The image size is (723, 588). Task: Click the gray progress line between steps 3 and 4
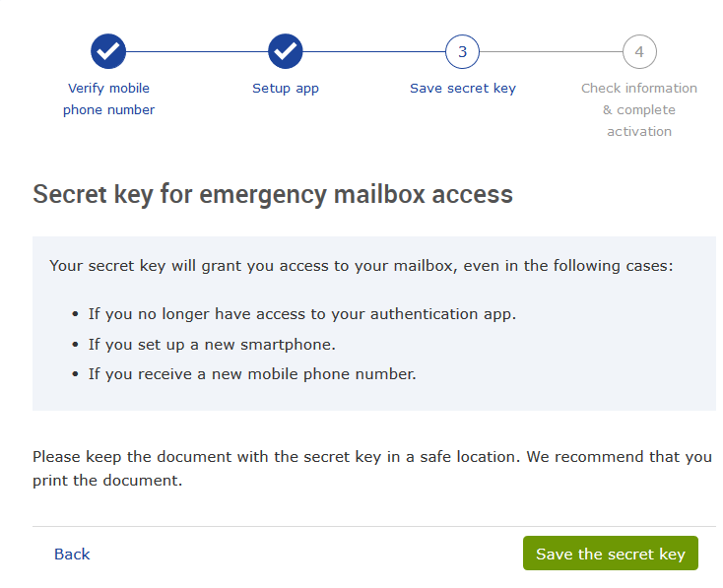(551, 51)
